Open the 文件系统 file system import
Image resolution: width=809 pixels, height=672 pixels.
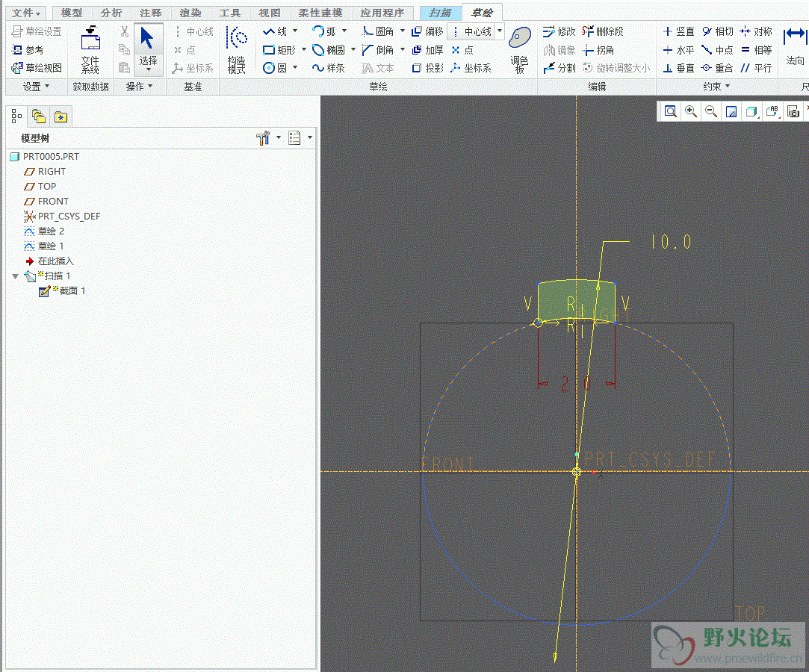(x=90, y=50)
